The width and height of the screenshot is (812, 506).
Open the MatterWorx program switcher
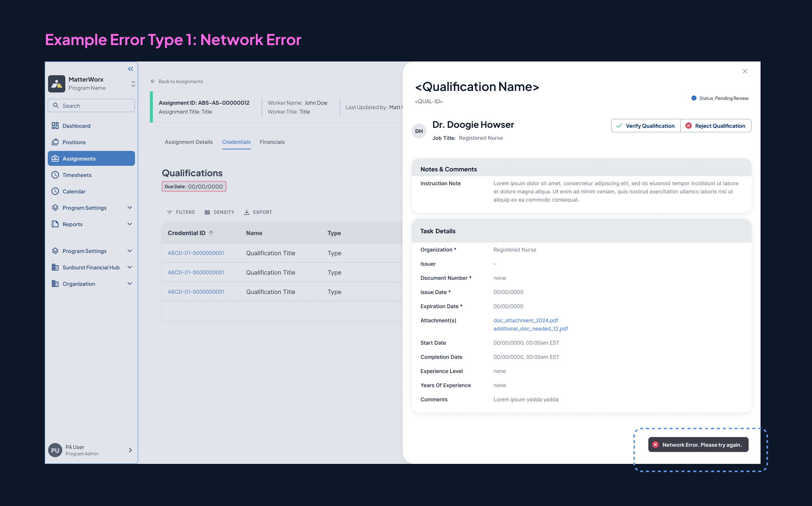(133, 84)
